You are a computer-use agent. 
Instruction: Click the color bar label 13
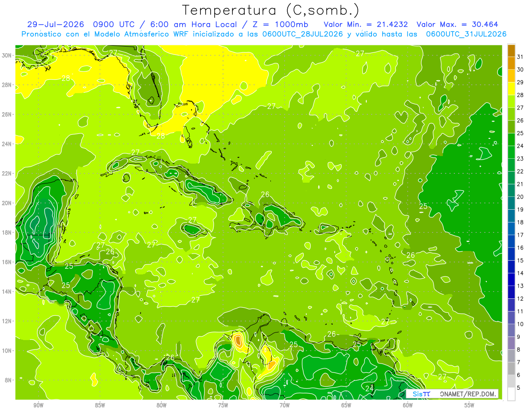[x=520, y=286]
